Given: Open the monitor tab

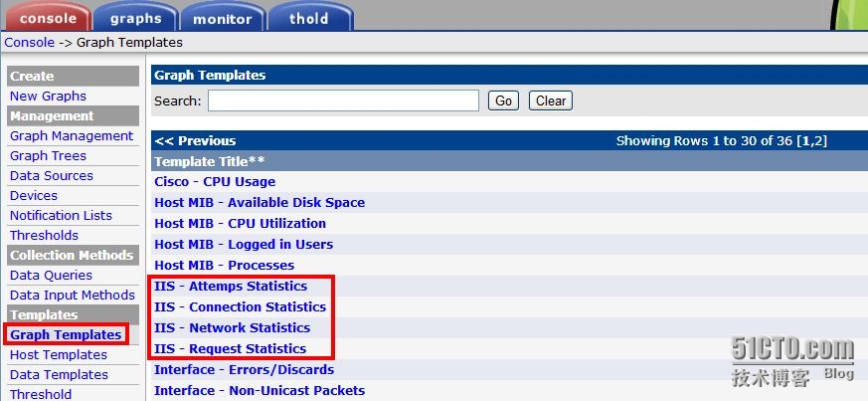Looking at the screenshot, I should click(223, 17).
